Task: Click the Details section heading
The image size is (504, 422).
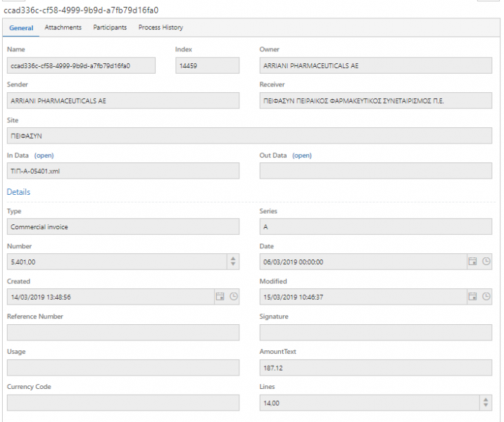Action: tap(18, 192)
